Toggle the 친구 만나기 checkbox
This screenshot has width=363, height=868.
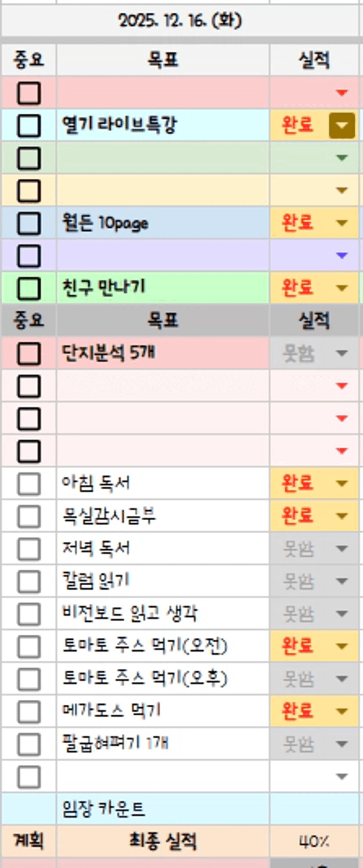tap(29, 288)
